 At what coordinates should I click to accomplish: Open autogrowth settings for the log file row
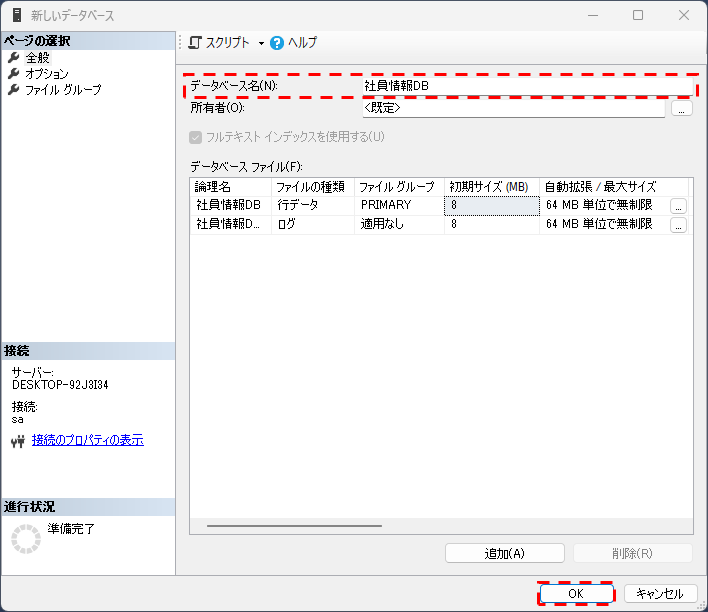(x=678, y=225)
